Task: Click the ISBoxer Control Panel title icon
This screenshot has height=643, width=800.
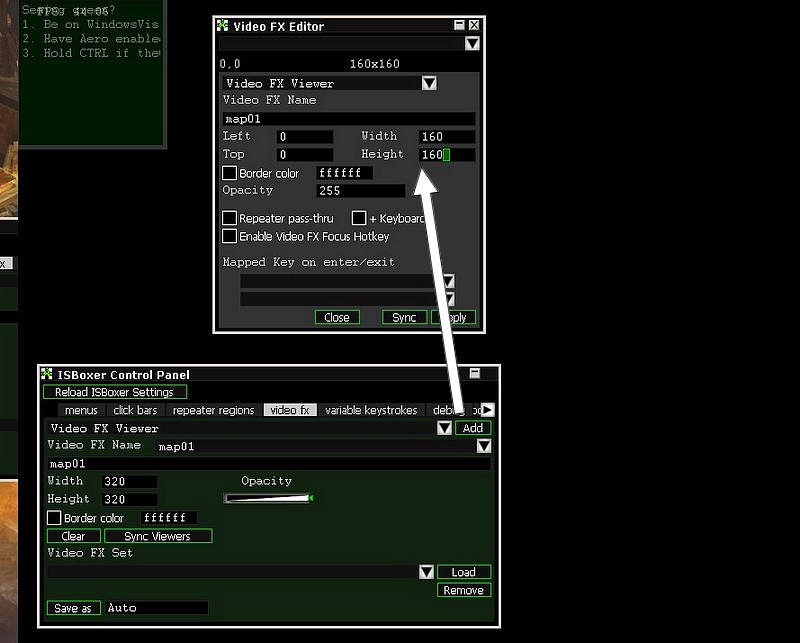Action: click(x=46, y=374)
